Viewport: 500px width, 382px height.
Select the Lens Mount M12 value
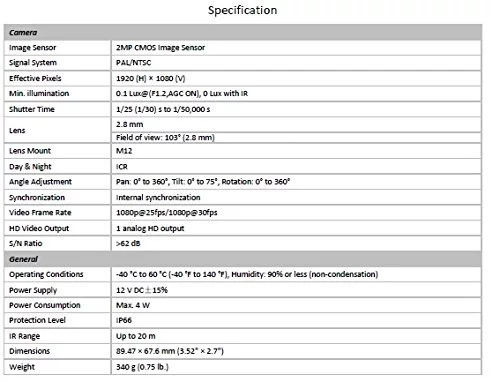point(124,151)
